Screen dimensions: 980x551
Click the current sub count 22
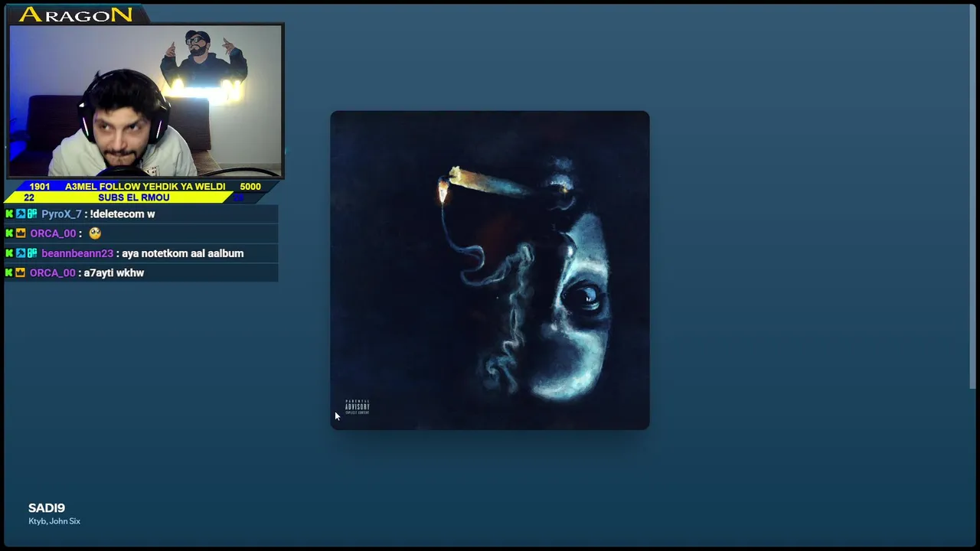click(29, 197)
